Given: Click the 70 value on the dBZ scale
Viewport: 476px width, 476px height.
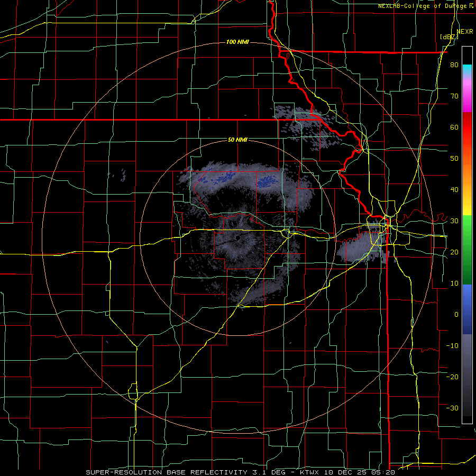Looking at the screenshot, I should (454, 96).
